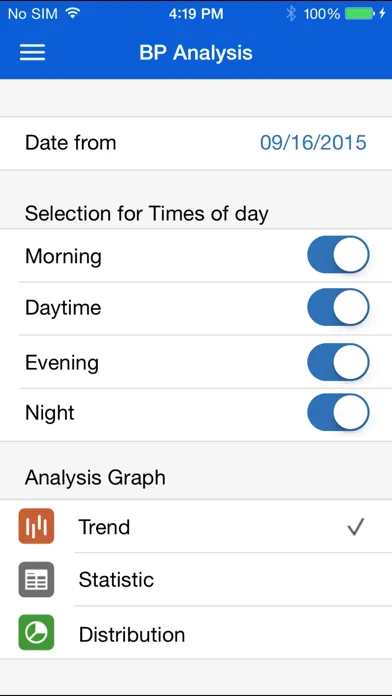The height and width of the screenshot is (696, 392).
Task: Disable the Daytime switch
Action: (338, 308)
